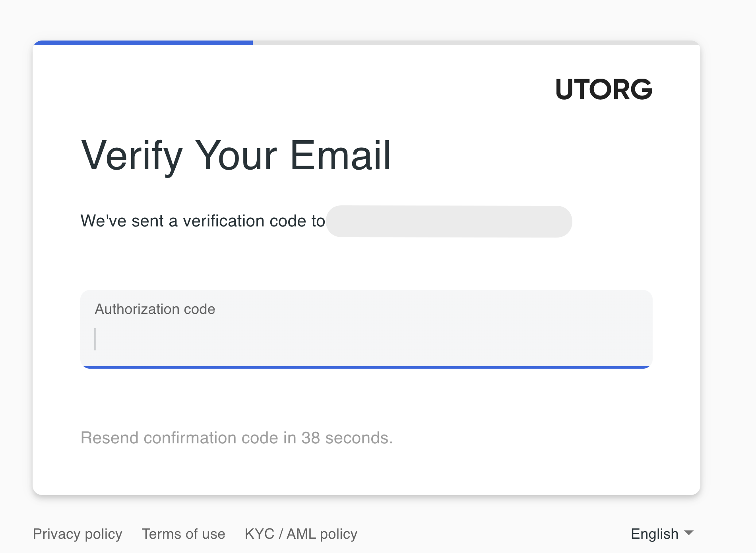The width and height of the screenshot is (756, 553).
Task: Click the "We've sent a verification code" text
Action: (x=203, y=221)
